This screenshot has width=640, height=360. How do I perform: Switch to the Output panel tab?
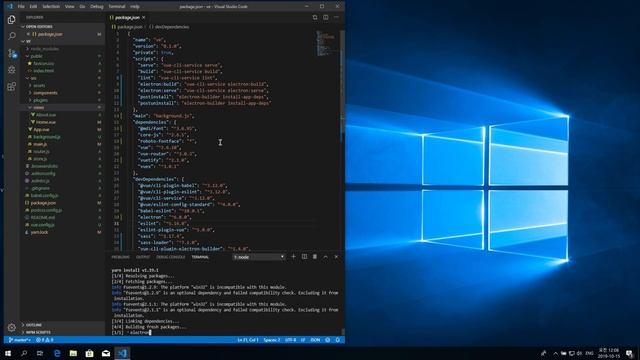tap(143, 257)
